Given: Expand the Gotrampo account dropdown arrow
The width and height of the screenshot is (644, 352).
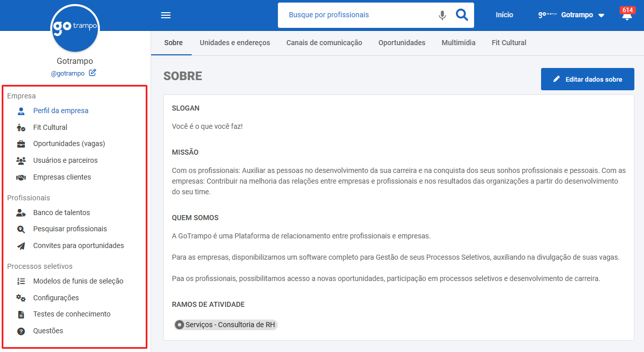Looking at the screenshot, I should pyautogui.click(x=601, y=16).
